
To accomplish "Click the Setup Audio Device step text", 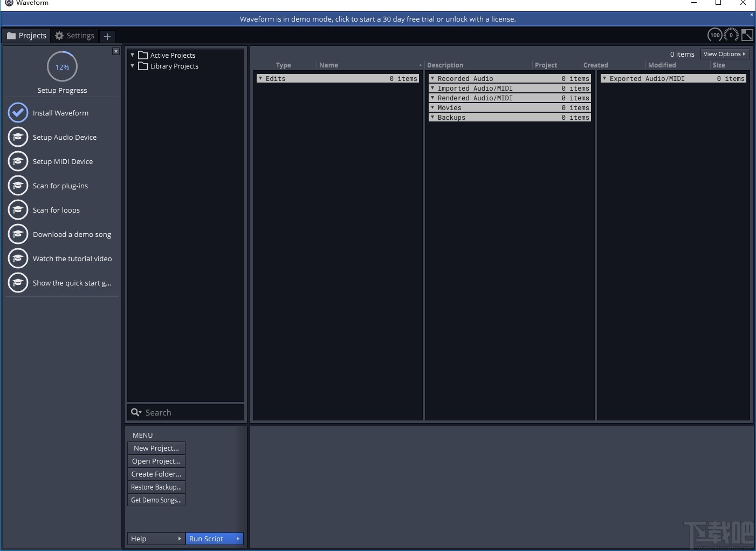I will [x=65, y=137].
